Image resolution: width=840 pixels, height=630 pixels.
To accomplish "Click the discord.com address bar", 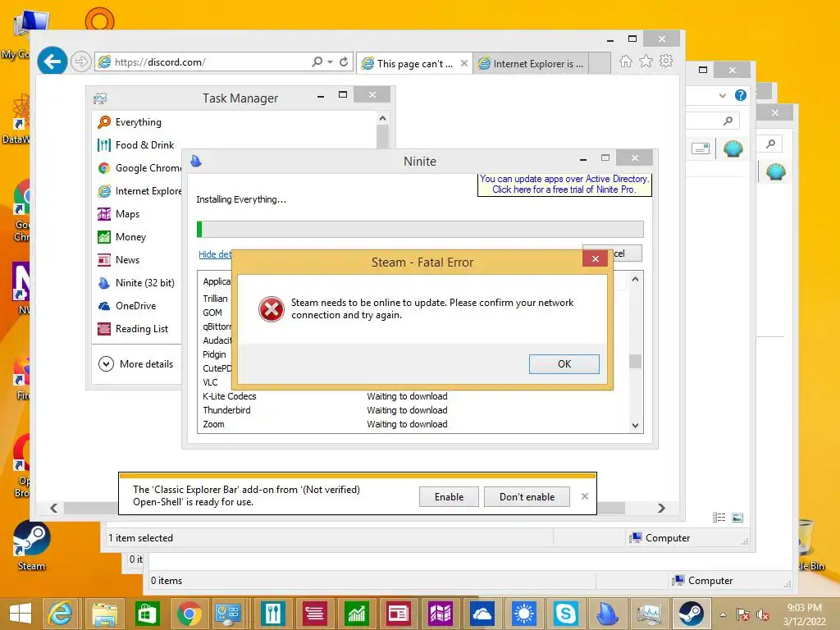I will point(203,62).
